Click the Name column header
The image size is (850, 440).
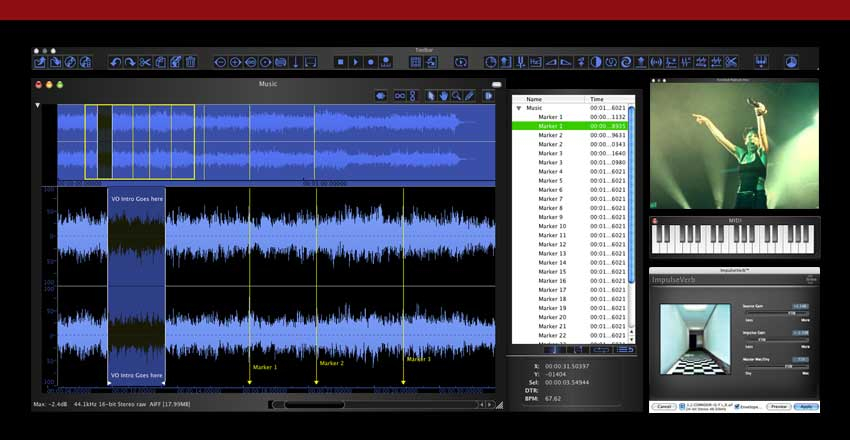[x=534, y=99]
